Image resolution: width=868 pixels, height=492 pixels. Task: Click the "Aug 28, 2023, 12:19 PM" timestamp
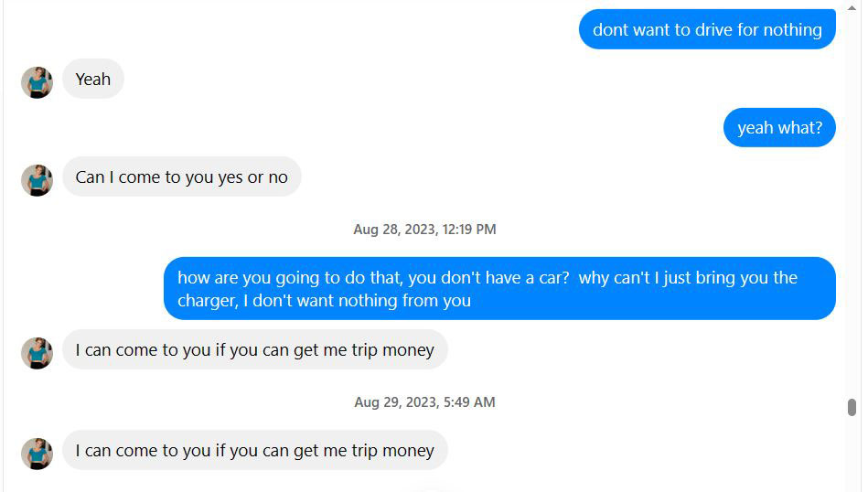(x=424, y=230)
